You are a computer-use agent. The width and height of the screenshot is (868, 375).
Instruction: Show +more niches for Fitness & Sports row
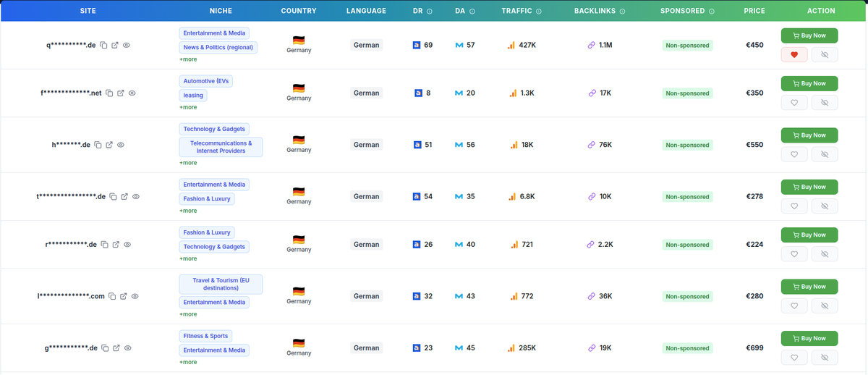pyautogui.click(x=188, y=362)
